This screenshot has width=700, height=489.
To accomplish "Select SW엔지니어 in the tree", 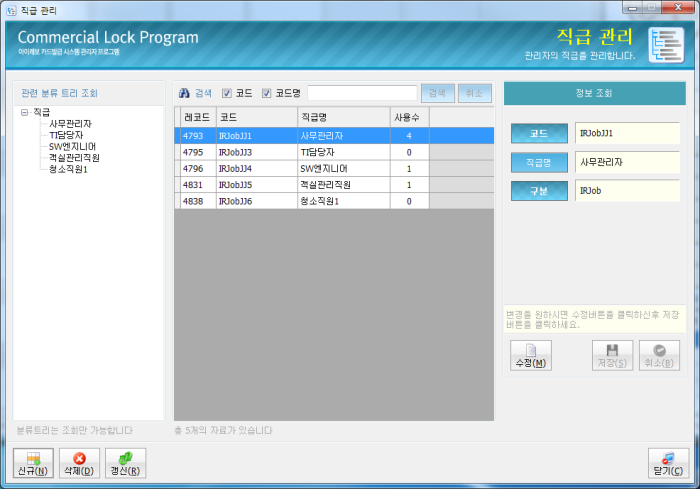I will tap(72, 146).
